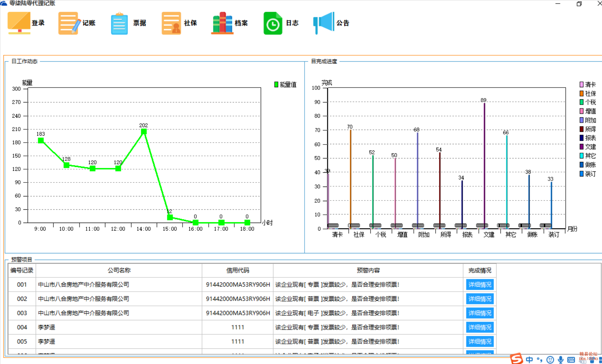
Task: Click the 增值 pink legend swatch
Action: tap(581, 111)
